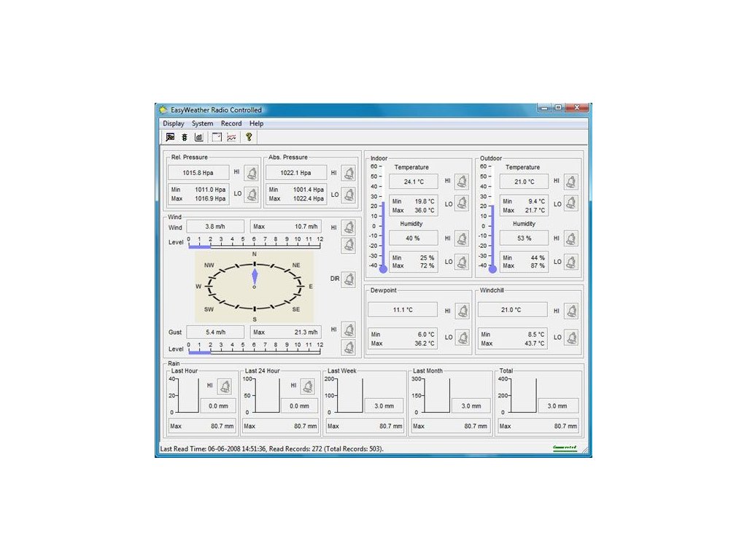Click the first toolbar icon for system setup
This screenshot has height=560, width=747.
pyautogui.click(x=170, y=136)
